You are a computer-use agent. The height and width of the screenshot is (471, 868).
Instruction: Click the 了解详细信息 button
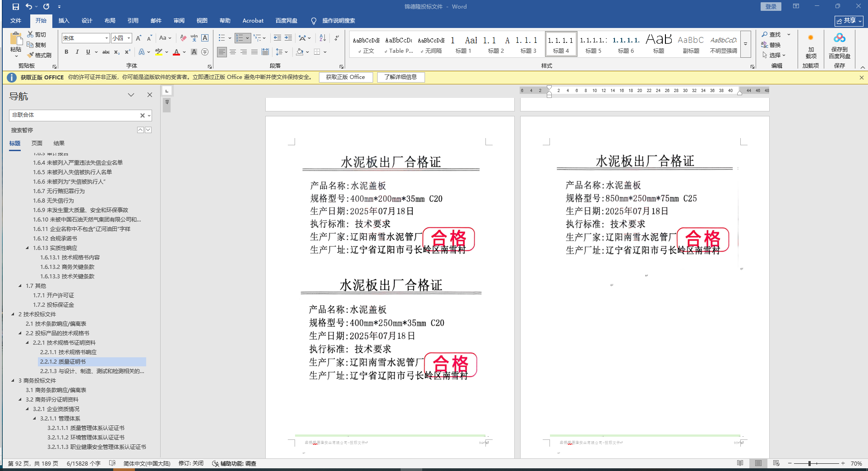pyautogui.click(x=401, y=77)
